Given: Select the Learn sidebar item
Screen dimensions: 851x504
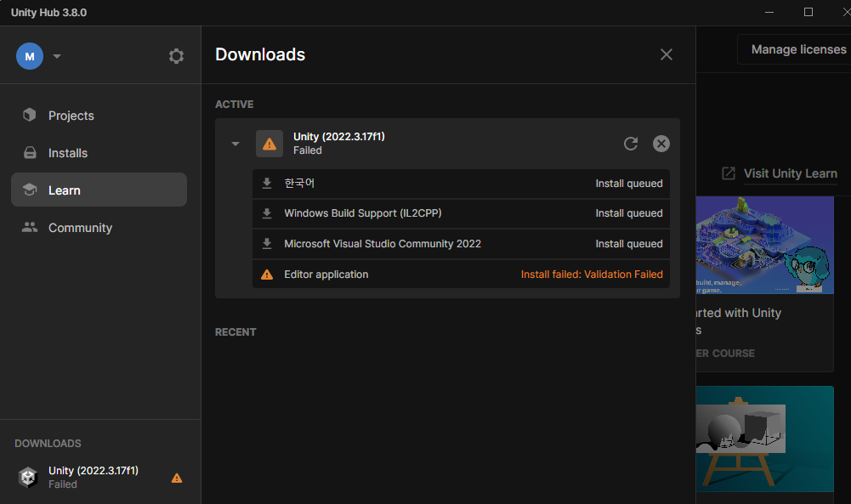Looking at the screenshot, I should click(x=99, y=190).
